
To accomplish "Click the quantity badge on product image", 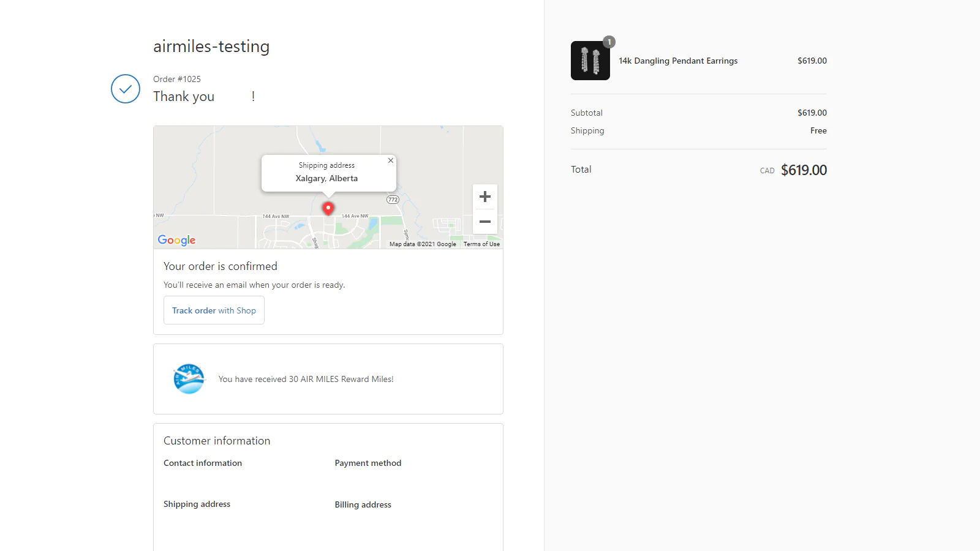I will point(609,42).
